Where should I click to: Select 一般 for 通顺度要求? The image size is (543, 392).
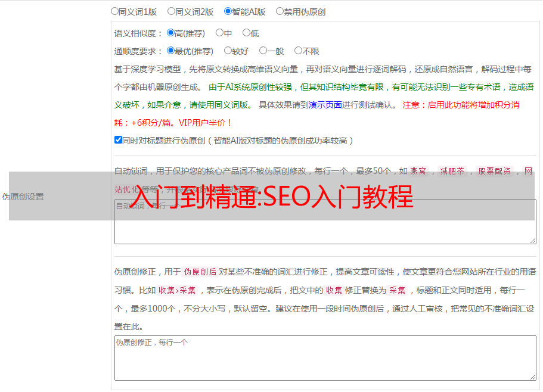(x=263, y=51)
